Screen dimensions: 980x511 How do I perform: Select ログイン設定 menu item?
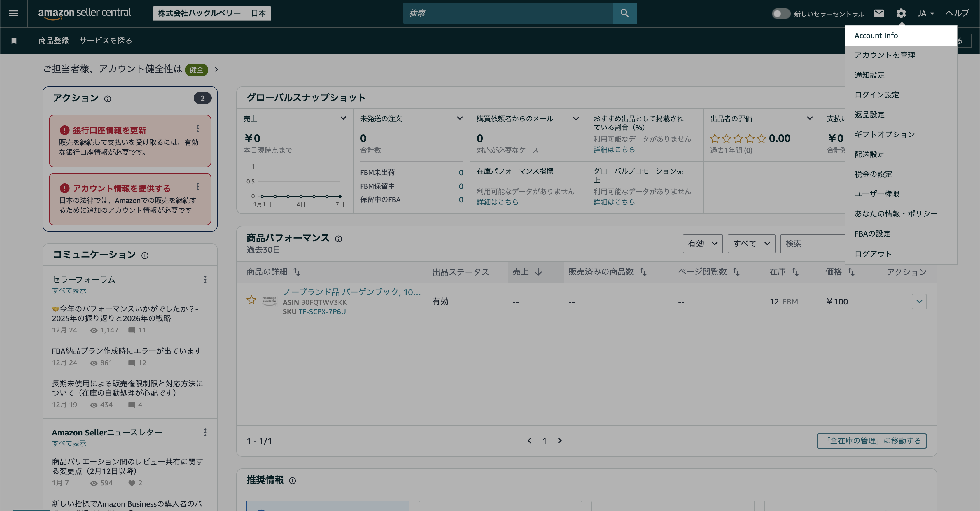(901, 95)
